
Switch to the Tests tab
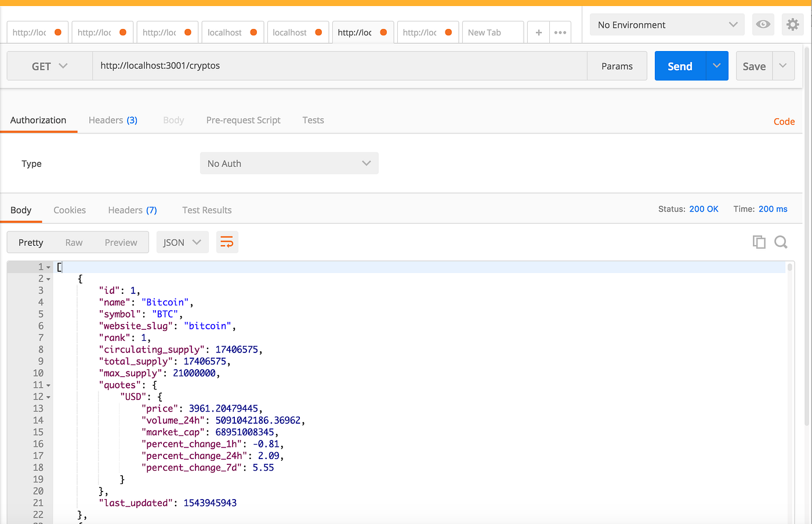pyautogui.click(x=313, y=120)
